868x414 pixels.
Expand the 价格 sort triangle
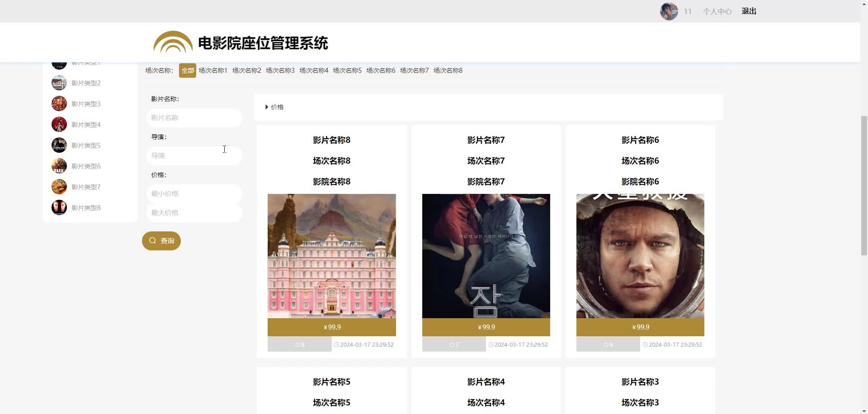pyautogui.click(x=267, y=107)
